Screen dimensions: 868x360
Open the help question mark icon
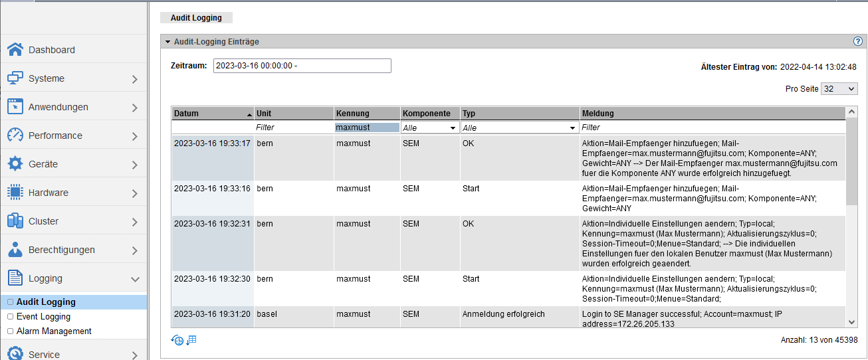click(x=857, y=41)
